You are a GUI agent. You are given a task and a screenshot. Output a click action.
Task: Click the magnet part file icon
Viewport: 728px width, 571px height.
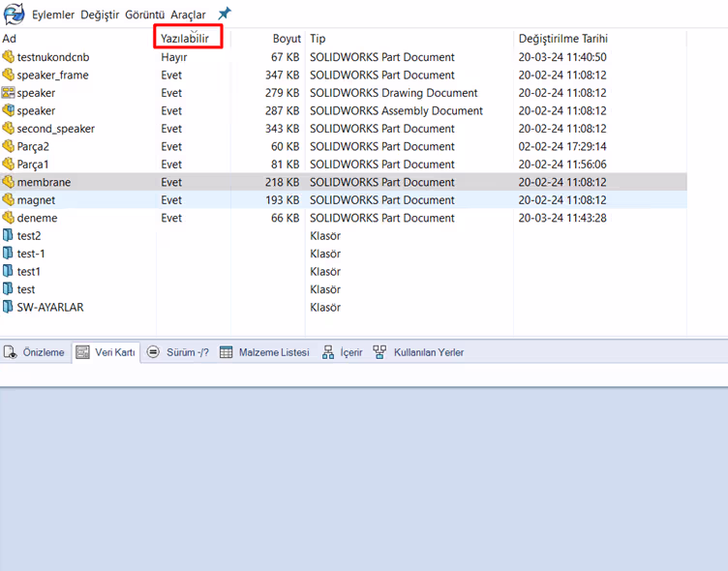pos(8,199)
